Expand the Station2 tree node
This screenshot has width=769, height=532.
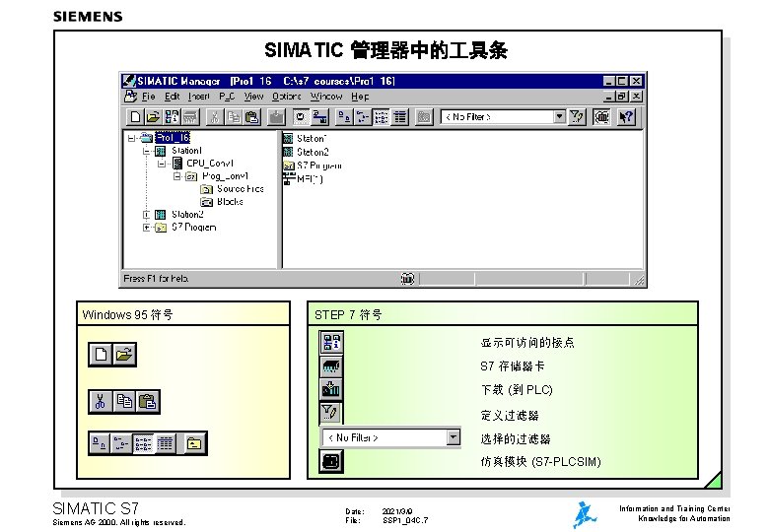[x=146, y=215]
